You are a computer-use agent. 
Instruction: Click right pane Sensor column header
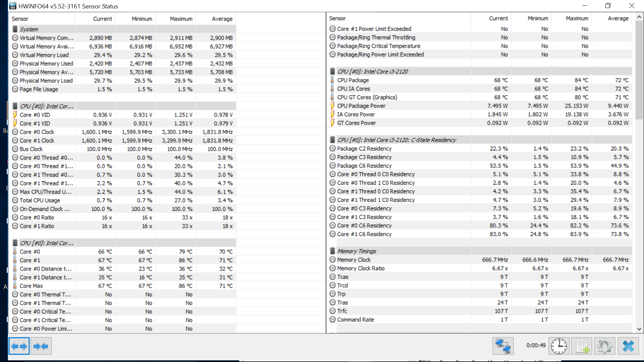(399, 18)
